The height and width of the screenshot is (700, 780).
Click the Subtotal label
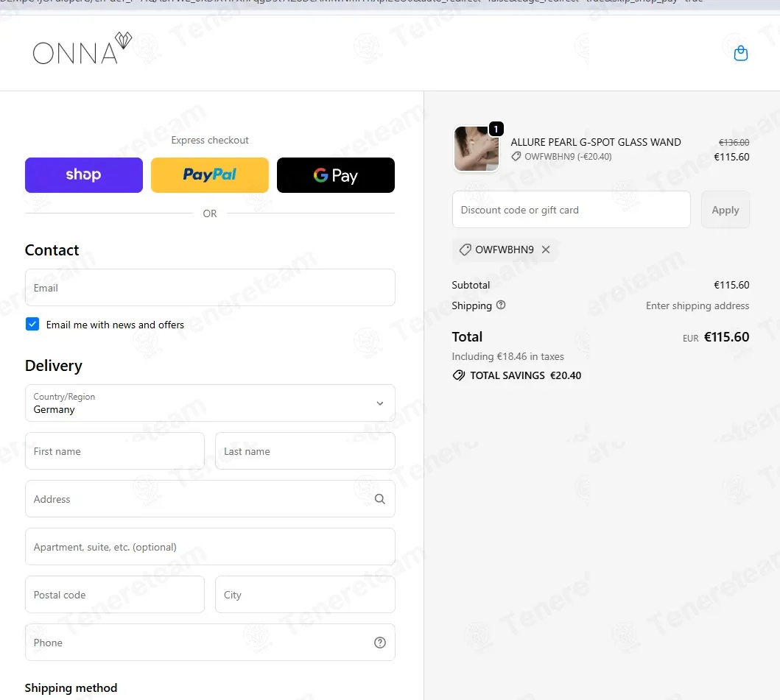click(x=471, y=285)
